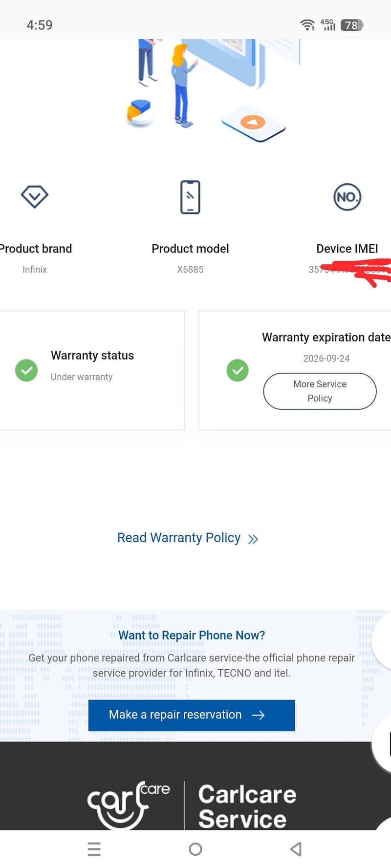391x868 pixels.
Task: Click the Device IMEI 'NO.' icon
Action: [347, 197]
